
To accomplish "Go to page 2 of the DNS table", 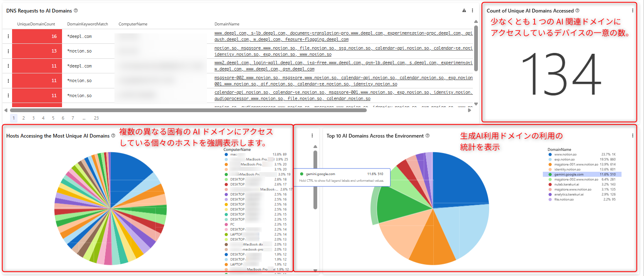I will 24,118.
